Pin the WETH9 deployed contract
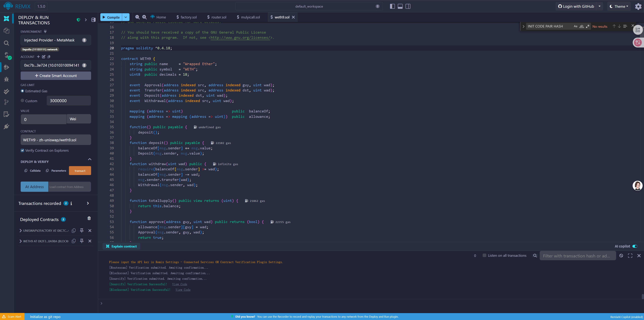Image resolution: width=644 pixels, height=320 pixels. point(82,241)
